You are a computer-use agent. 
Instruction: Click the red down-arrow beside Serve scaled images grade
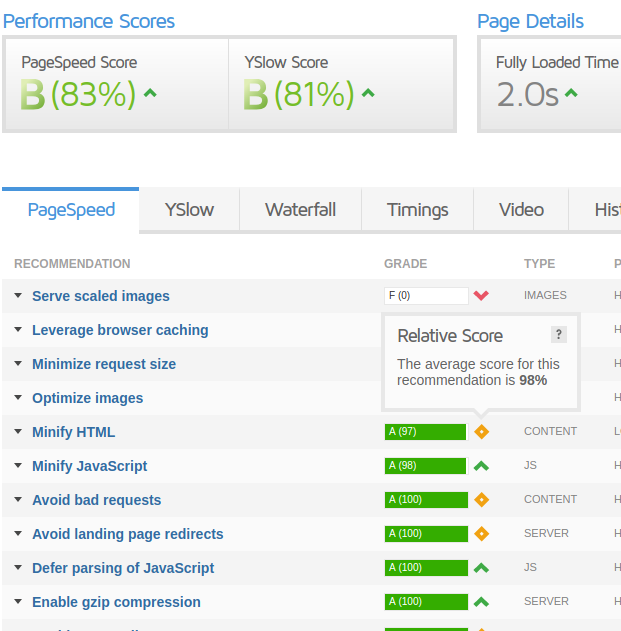point(481,295)
